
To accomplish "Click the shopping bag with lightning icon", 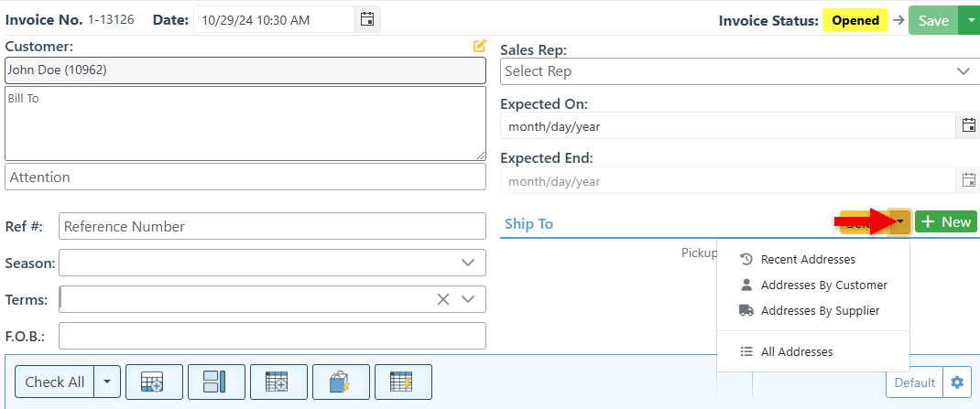I will click(341, 382).
